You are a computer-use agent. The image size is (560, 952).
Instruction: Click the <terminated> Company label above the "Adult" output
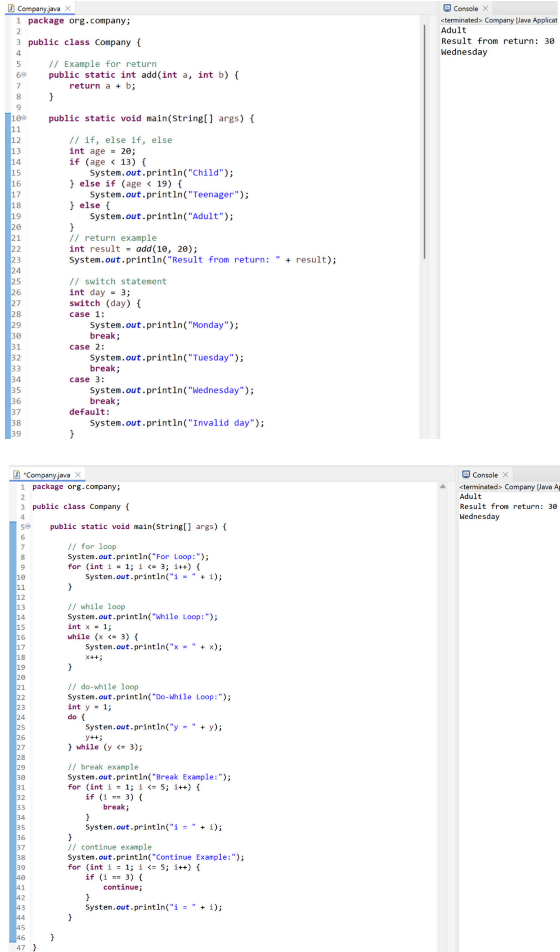[x=499, y=20]
